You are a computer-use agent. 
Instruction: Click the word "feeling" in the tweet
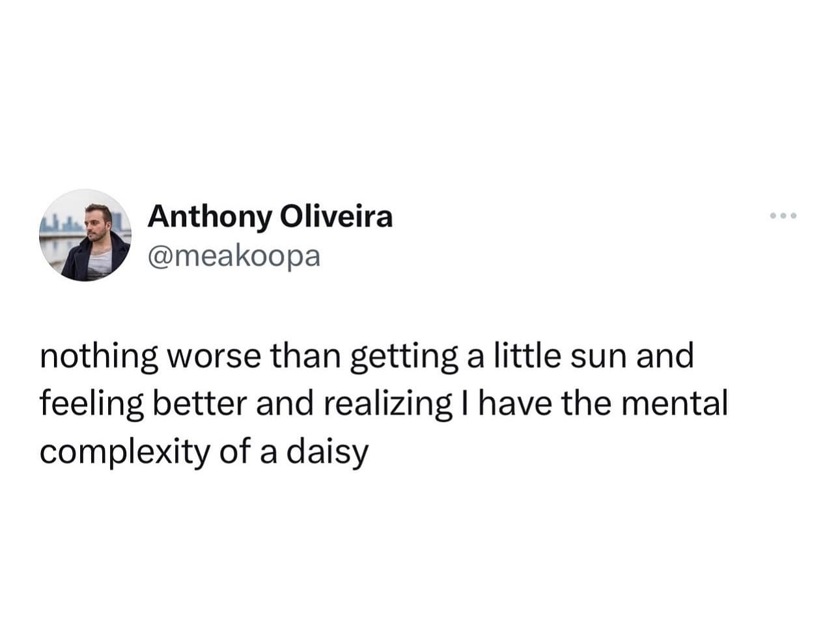[91, 405]
